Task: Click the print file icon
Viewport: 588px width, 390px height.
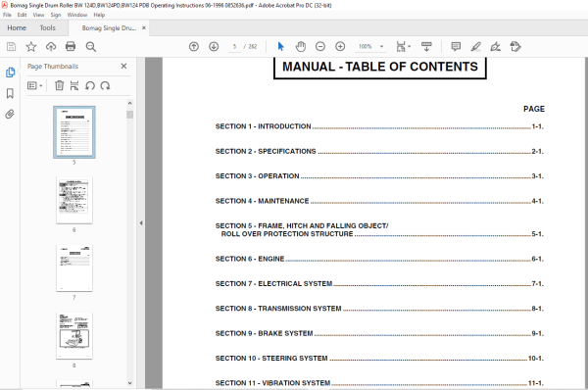Action: tap(71, 46)
